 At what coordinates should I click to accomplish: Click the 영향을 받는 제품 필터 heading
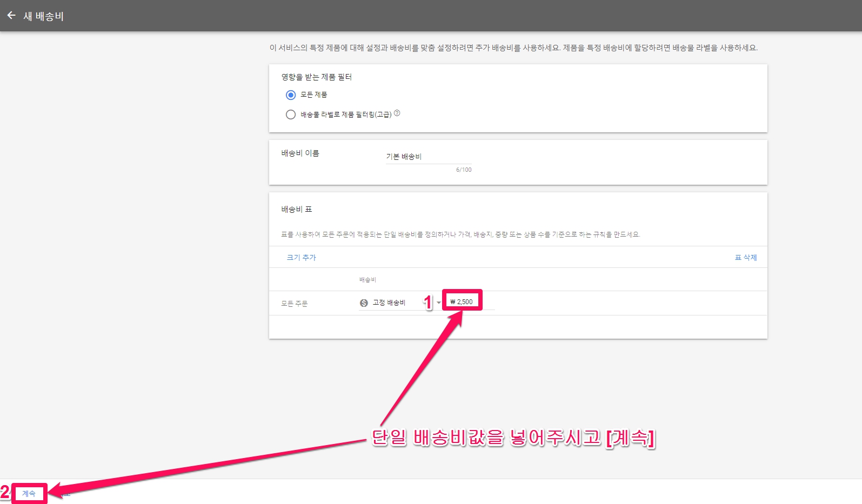click(316, 77)
